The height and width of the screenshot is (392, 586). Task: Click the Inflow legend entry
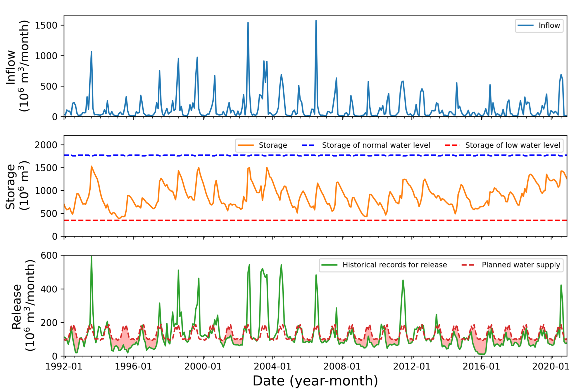(549, 26)
